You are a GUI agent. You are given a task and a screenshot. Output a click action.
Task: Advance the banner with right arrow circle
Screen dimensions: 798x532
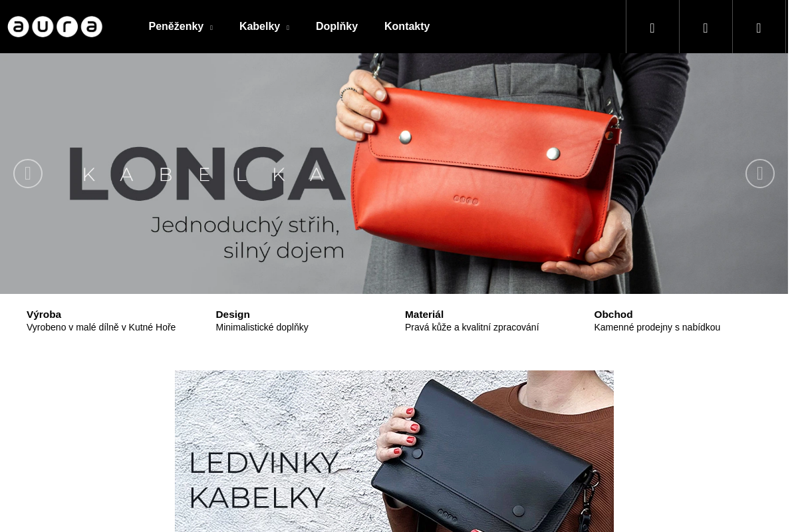[760, 174]
